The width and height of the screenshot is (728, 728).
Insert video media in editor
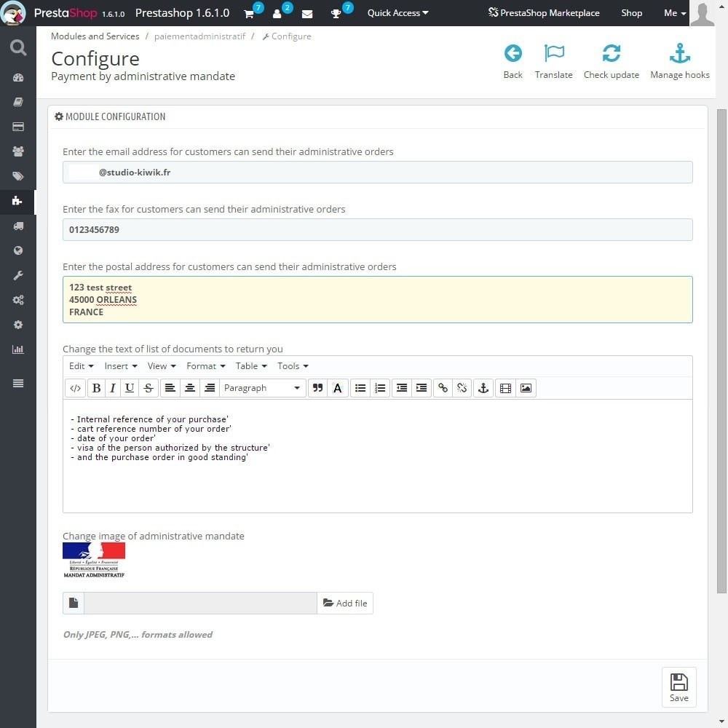506,388
